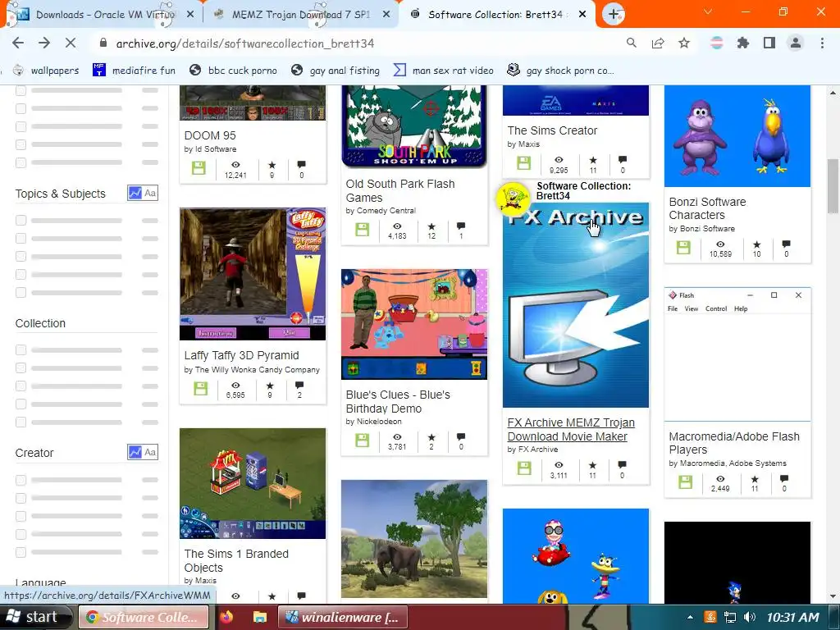This screenshot has height=630, width=840.
Task: Open the Chrome three-dot menu
Action: tap(822, 43)
